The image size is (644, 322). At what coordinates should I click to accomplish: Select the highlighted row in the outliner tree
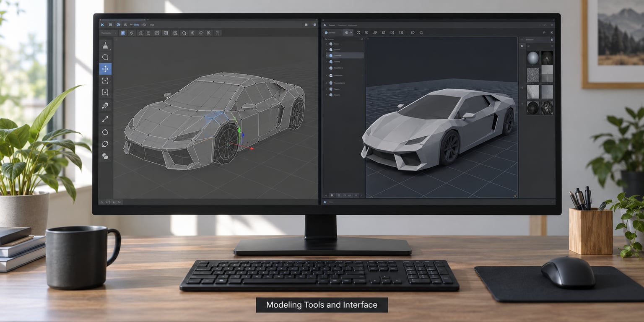tap(345, 55)
